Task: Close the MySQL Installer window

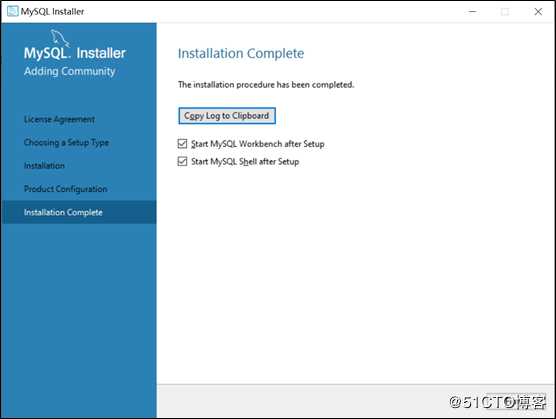Action: tap(538, 11)
